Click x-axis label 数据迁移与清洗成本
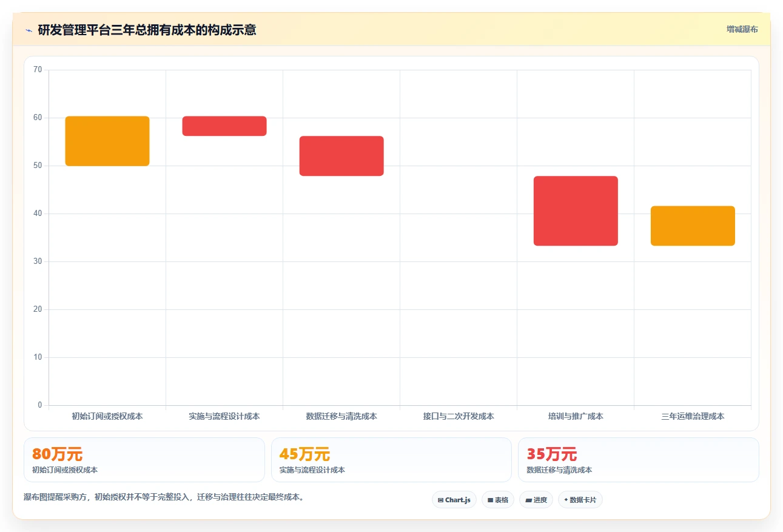The width and height of the screenshot is (783, 532). point(341,417)
